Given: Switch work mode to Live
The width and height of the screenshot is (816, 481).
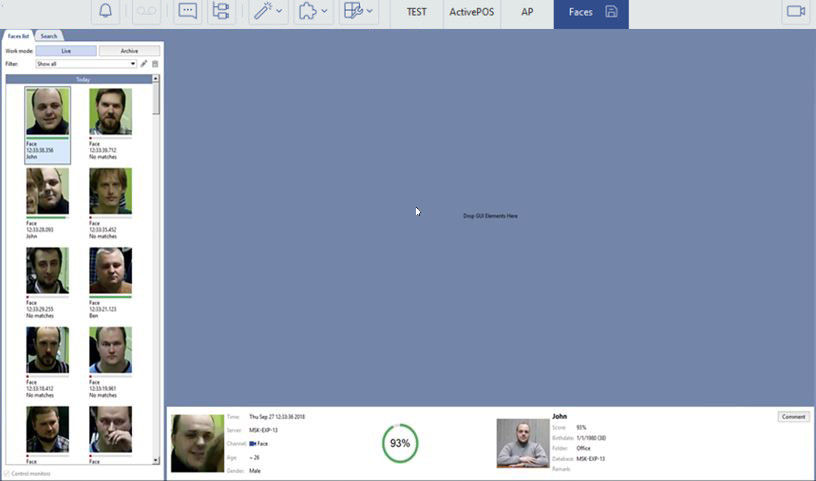Looking at the screenshot, I should [66, 50].
